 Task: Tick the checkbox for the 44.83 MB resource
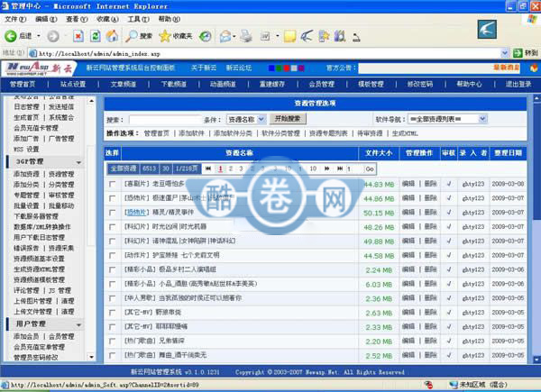(x=112, y=185)
